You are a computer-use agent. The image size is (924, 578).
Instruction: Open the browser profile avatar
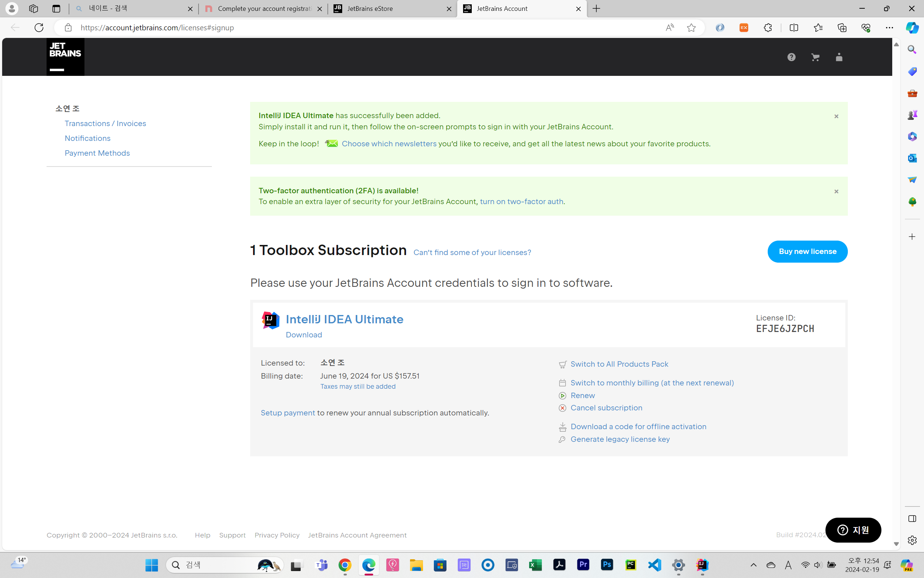click(x=12, y=8)
